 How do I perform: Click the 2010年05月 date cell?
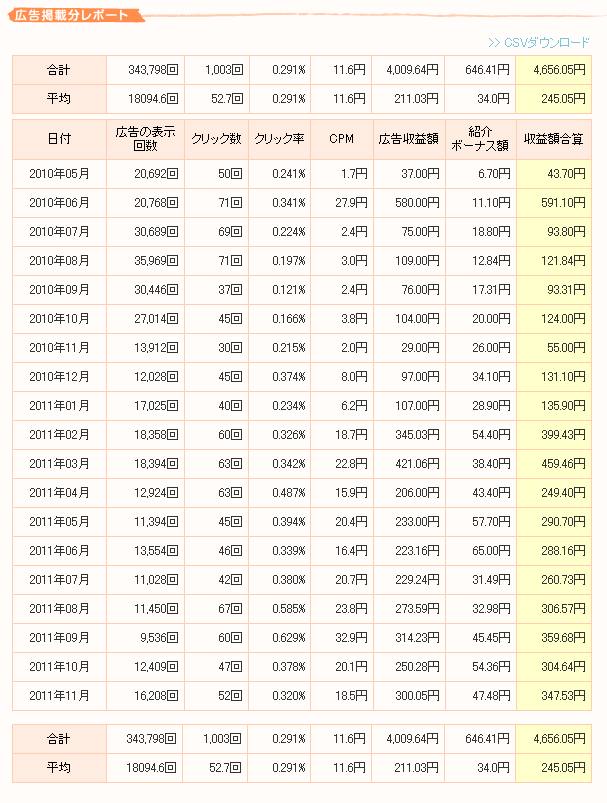click(59, 174)
